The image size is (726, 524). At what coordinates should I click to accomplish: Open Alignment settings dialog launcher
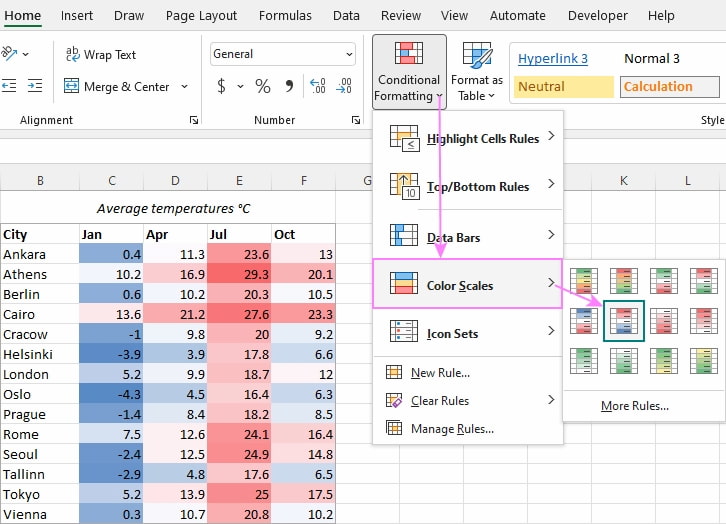coord(194,120)
